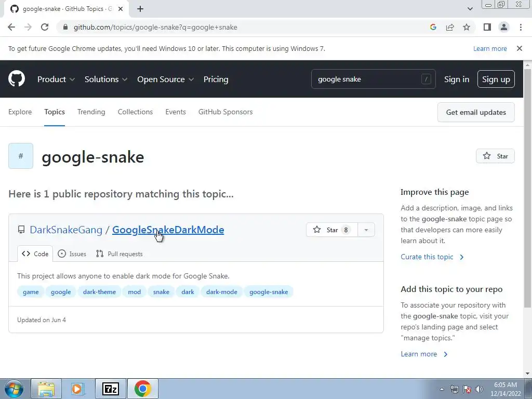Select the Code tab of the repository
532x399 pixels.
(35, 254)
